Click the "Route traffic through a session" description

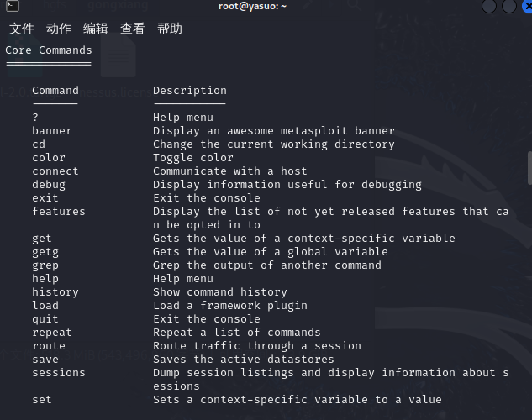257,346
